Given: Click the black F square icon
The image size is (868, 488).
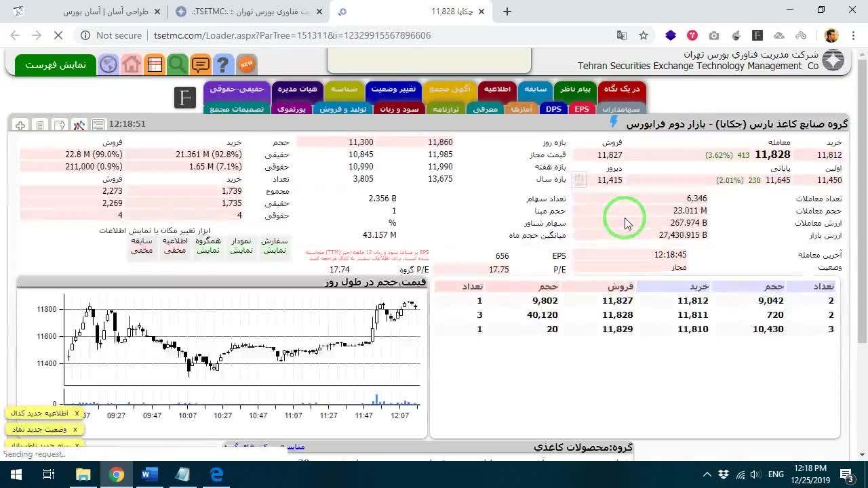Looking at the screenshot, I should (x=184, y=98).
